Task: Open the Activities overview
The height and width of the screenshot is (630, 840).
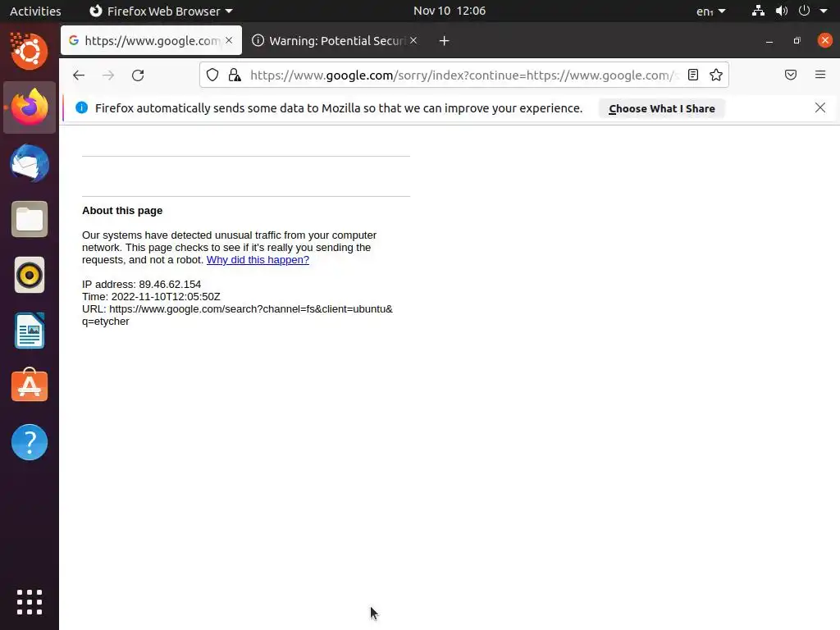Action: (35, 11)
